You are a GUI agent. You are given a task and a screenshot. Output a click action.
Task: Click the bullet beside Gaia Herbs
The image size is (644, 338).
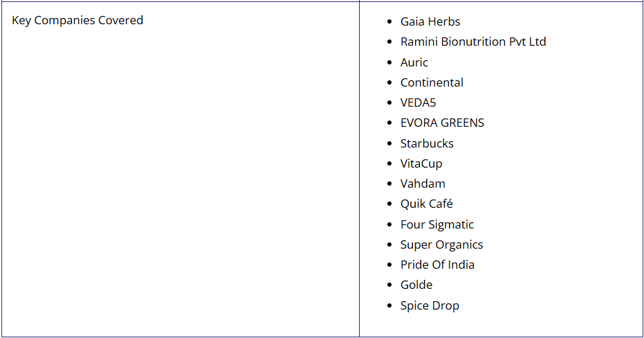point(389,21)
